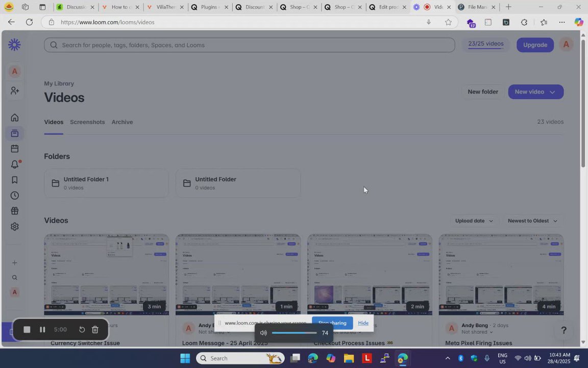
Task: Open the read aloud microphone icon in address bar
Action: (x=429, y=22)
